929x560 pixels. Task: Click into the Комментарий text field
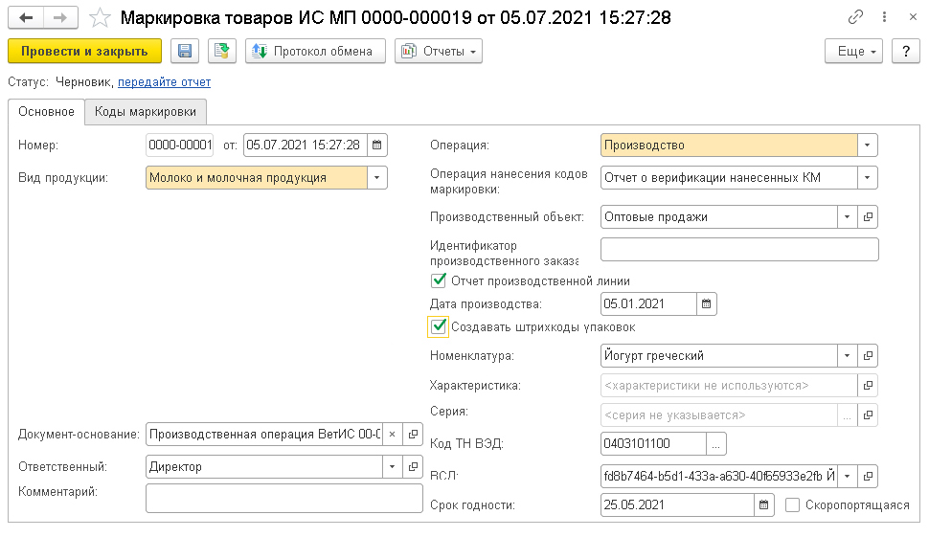284,499
